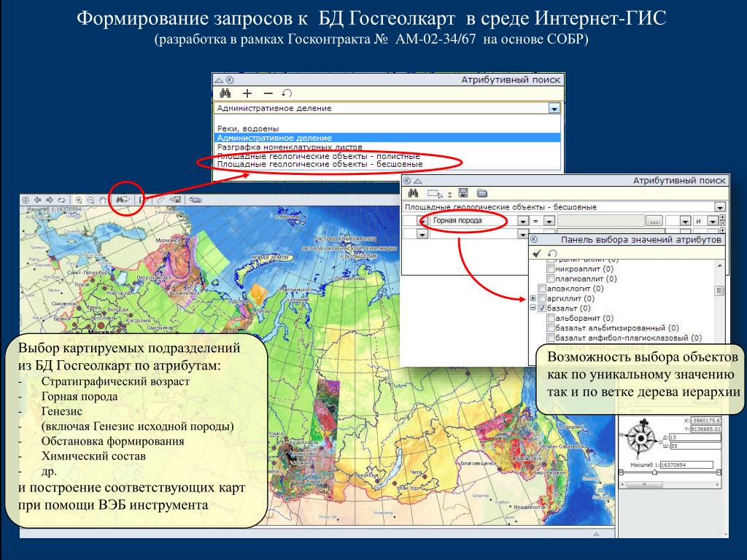The width and height of the screenshot is (747, 560).
Task: Select the measure ruler tool
Action: 160,200
